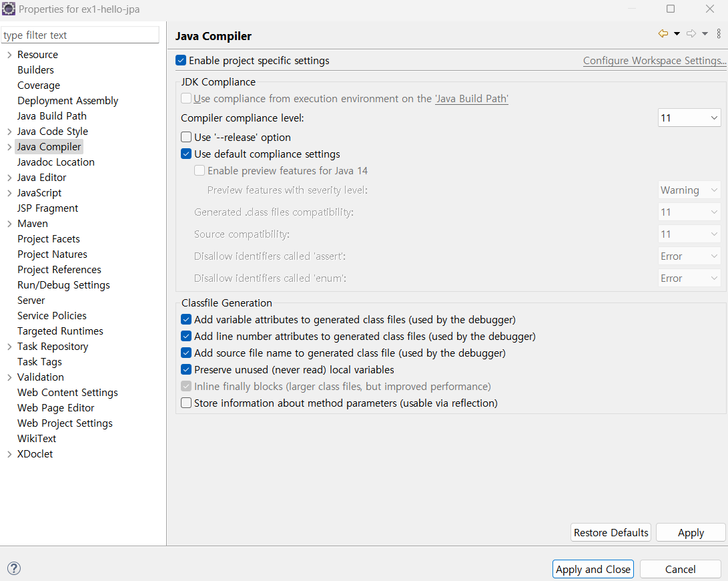Open the forward history dropdown arrow
Screen dimensions: 728x581
pyautogui.click(x=705, y=33)
